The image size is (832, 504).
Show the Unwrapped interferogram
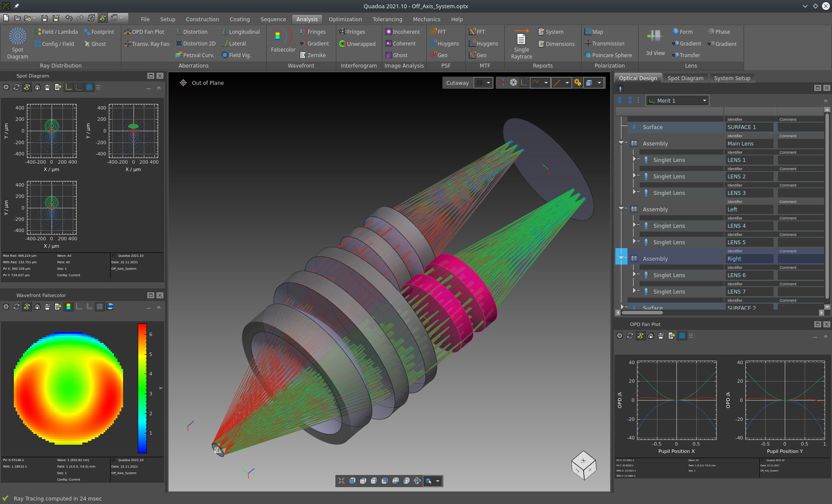(x=357, y=44)
